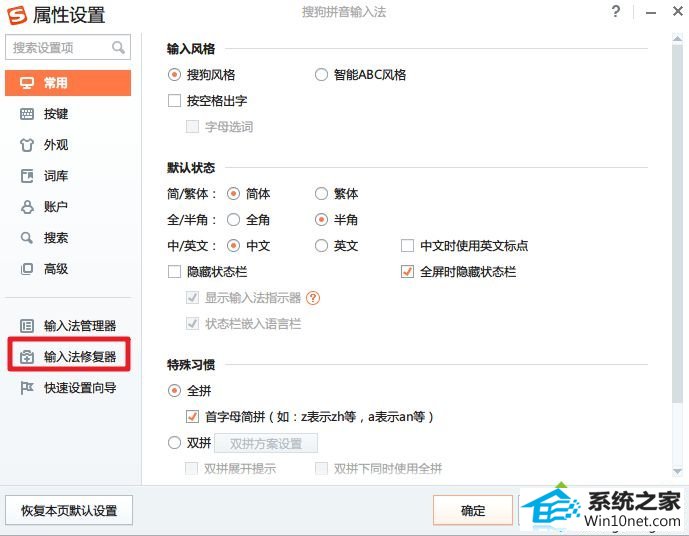Viewport: 689px width, 536px height.
Task: Select the 全拼 radio button
Action: 174,391
